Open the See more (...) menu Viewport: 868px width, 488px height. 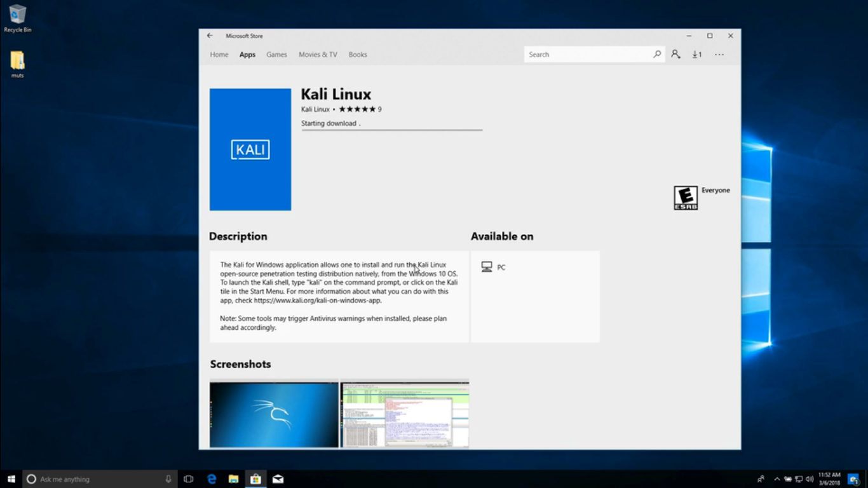tap(719, 54)
